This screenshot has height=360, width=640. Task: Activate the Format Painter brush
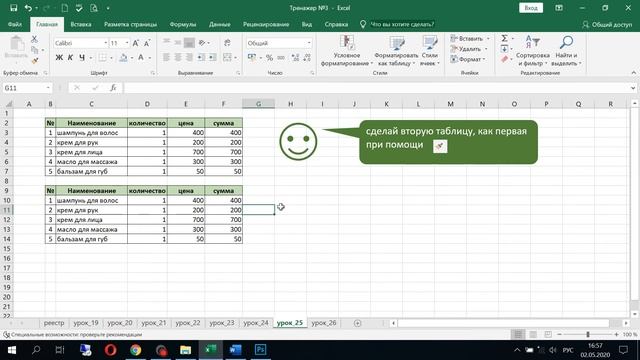coord(35,60)
